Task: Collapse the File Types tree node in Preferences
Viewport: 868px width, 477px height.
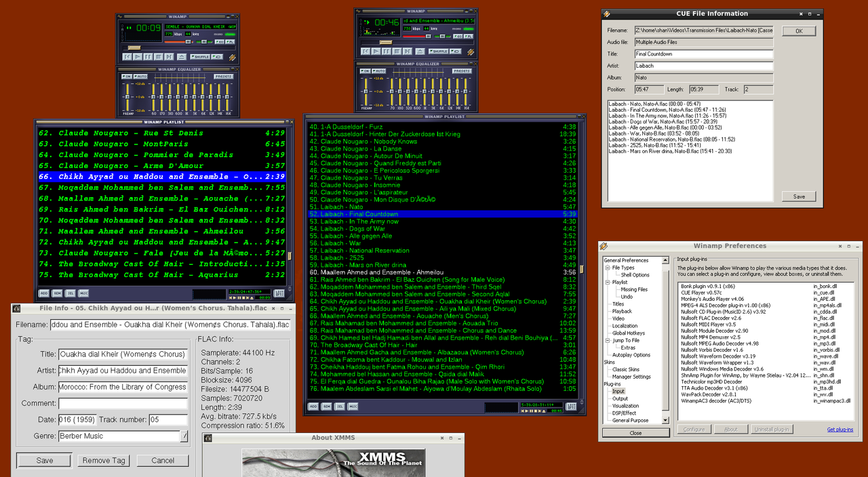Action: (607, 268)
